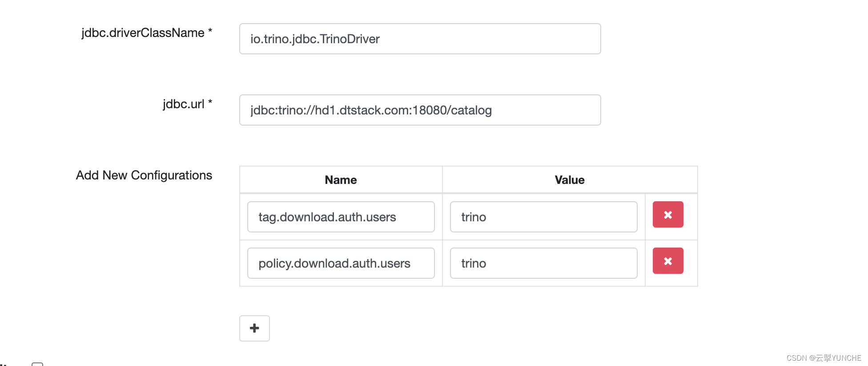
Task: Edit the tag.download.auth.users name field
Action: [341, 217]
